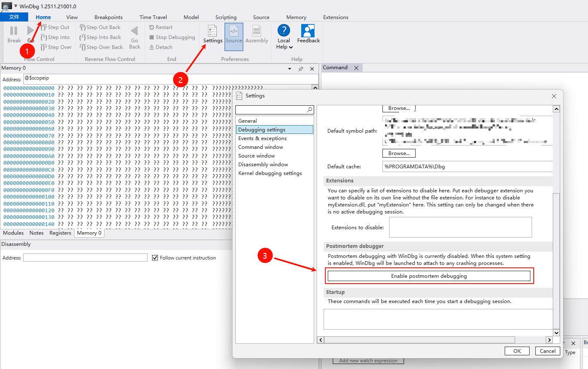Open Memory 0 panel options dropdown arrow
This screenshot has height=369, width=588.
tap(290, 69)
